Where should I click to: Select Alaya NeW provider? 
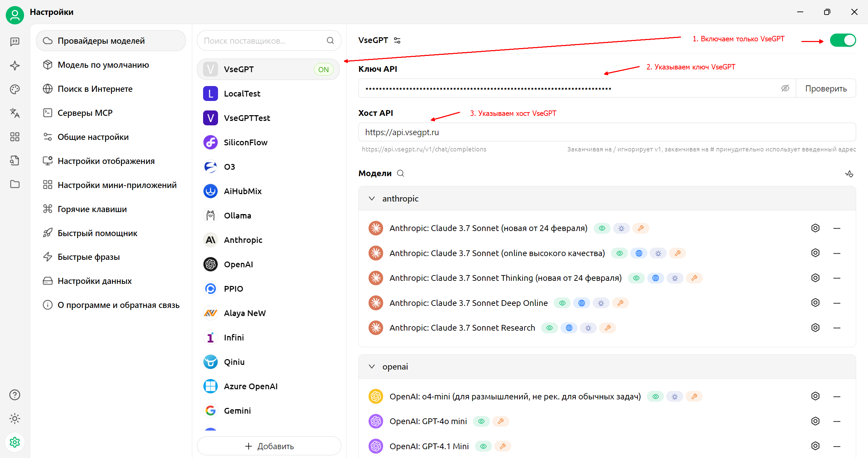tap(268, 313)
